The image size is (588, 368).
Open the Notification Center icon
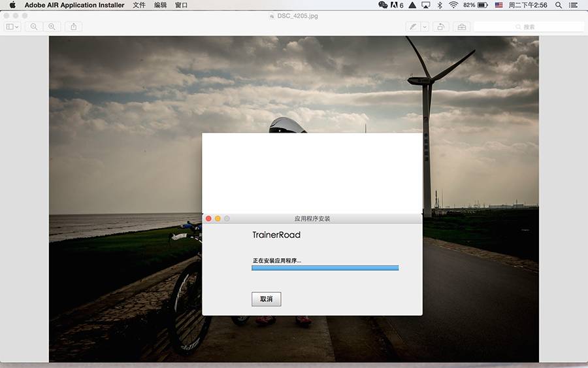573,5
